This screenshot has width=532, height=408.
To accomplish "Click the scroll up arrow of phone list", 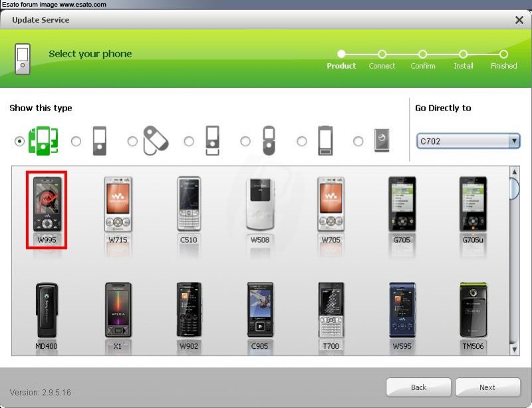I will point(514,172).
